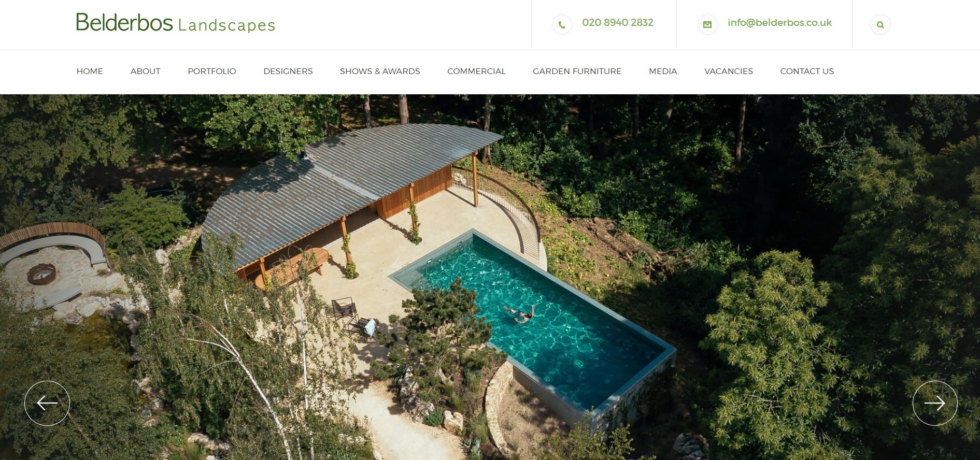
Task: Click the envelope email icon
Action: 707,24
